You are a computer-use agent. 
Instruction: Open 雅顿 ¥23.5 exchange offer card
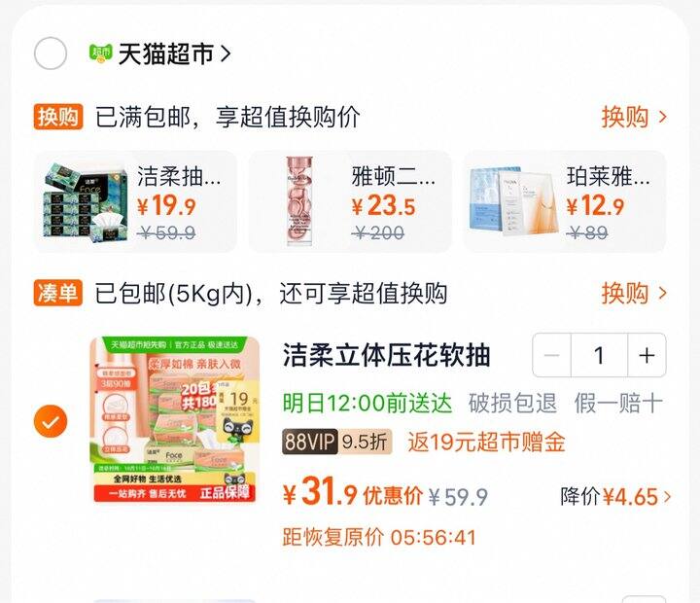350,201
